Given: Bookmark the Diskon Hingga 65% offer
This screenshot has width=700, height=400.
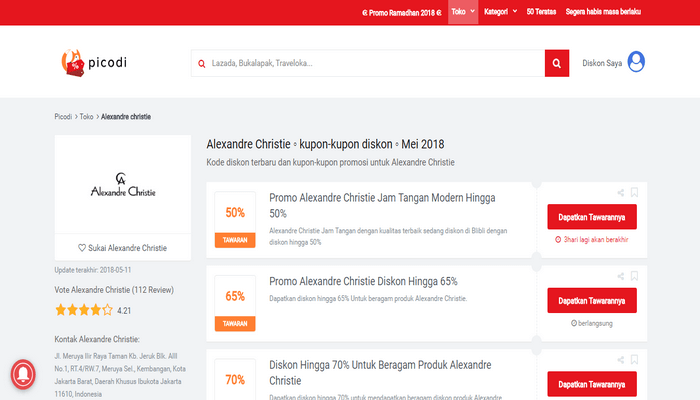Looking at the screenshot, I should click(x=634, y=276).
